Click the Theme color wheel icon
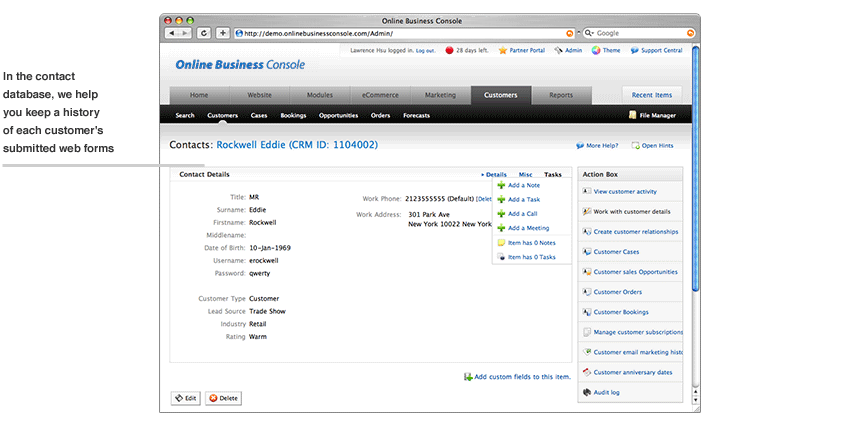Viewport: 860px width, 432px height. 596,50
